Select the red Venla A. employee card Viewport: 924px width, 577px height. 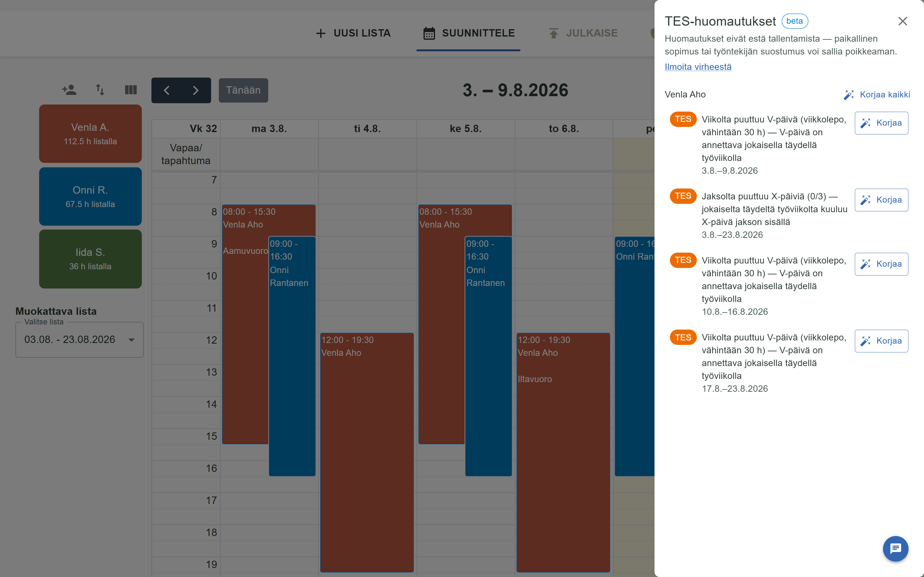(x=90, y=134)
